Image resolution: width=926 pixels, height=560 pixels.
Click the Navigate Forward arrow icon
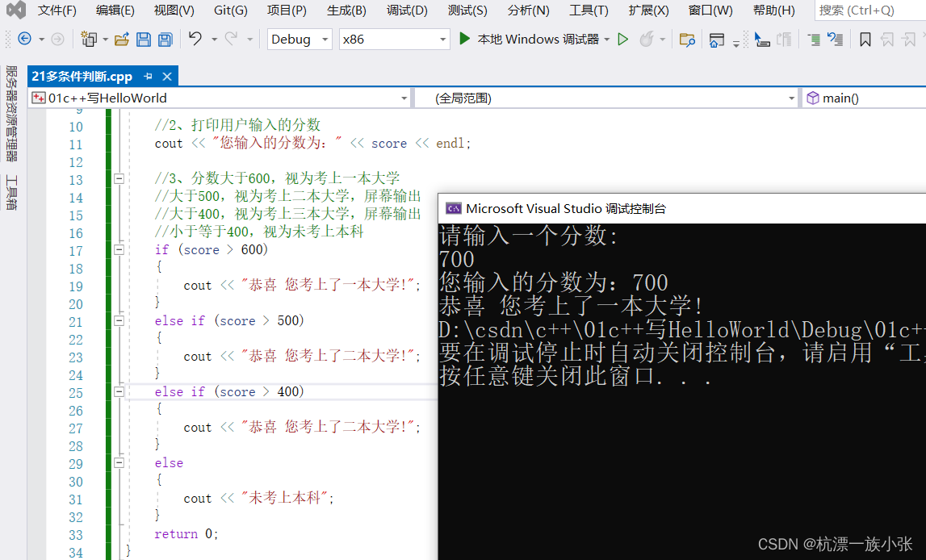coord(57,39)
